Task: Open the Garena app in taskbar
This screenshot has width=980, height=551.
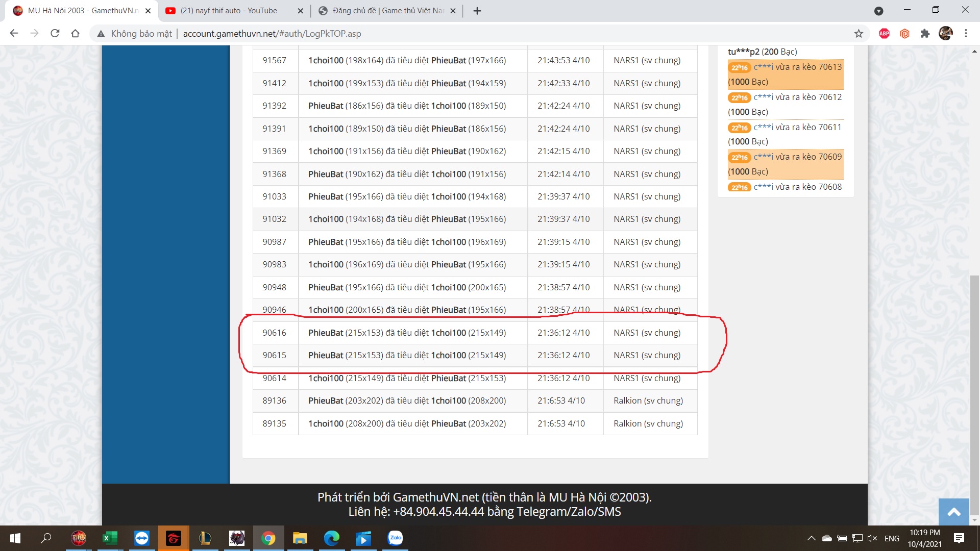Action: 174,538
